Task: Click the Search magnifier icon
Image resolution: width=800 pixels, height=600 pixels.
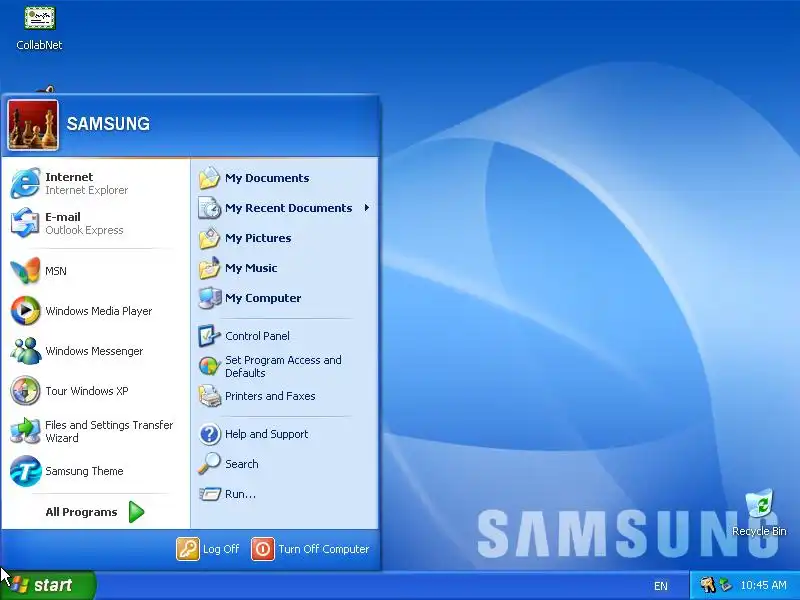Action: [x=209, y=464]
